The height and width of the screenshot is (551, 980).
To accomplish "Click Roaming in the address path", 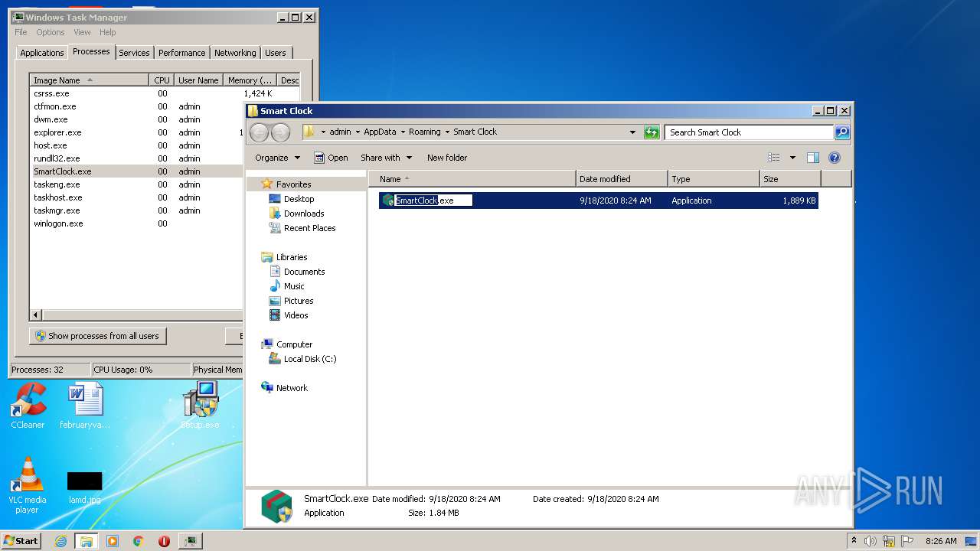I will point(424,132).
